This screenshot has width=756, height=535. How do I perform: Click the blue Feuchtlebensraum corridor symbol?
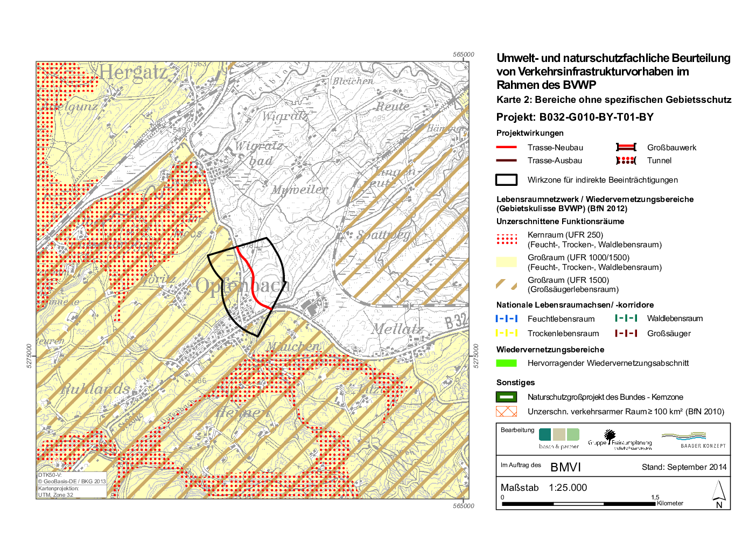(506, 319)
